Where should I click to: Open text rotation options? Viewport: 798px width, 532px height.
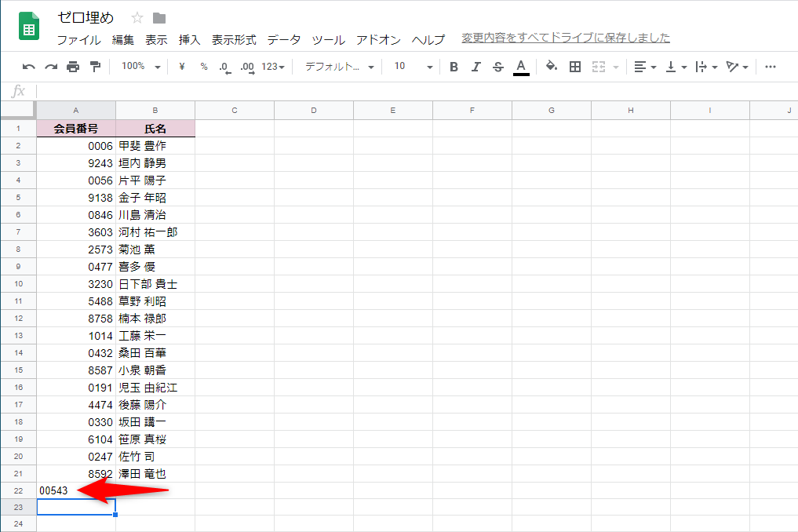(x=737, y=67)
